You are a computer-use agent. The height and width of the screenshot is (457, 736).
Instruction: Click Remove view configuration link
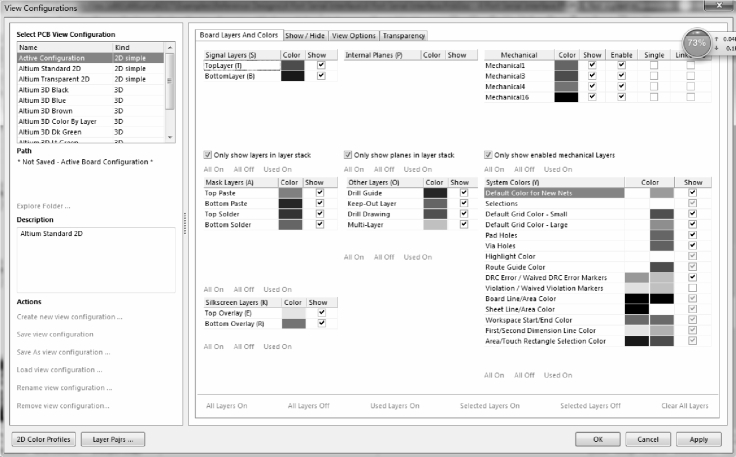tap(63, 406)
